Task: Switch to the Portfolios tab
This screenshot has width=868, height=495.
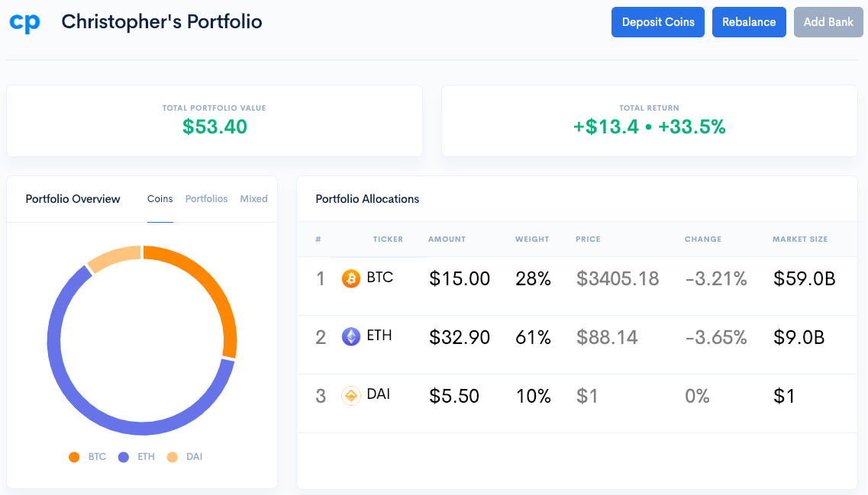Action: (x=206, y=199)
